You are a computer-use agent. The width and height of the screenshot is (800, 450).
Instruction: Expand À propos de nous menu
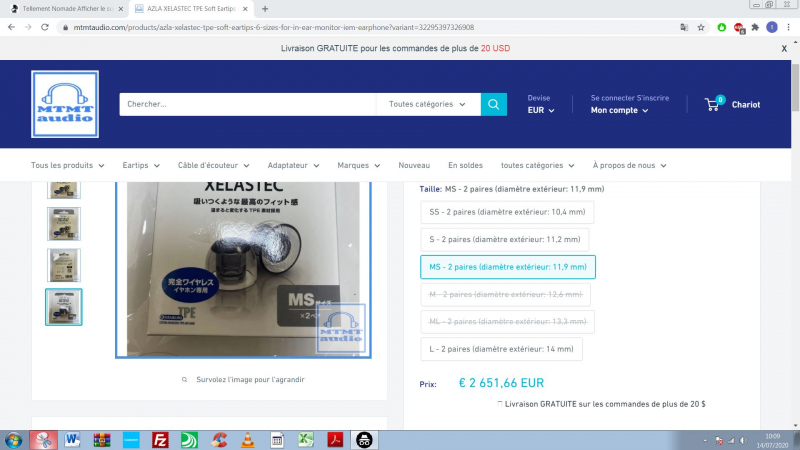click(x=629, y=165)
